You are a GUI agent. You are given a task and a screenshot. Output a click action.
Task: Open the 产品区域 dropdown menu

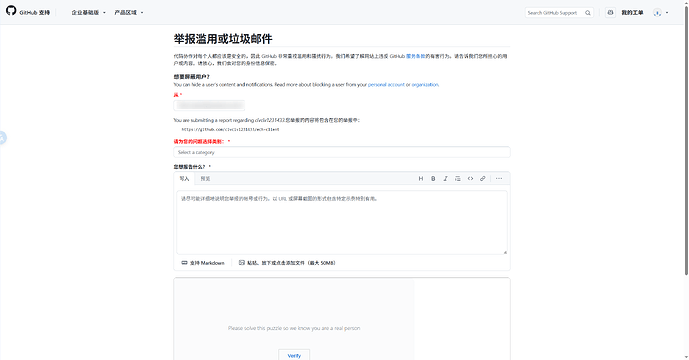tap(129, 13)
